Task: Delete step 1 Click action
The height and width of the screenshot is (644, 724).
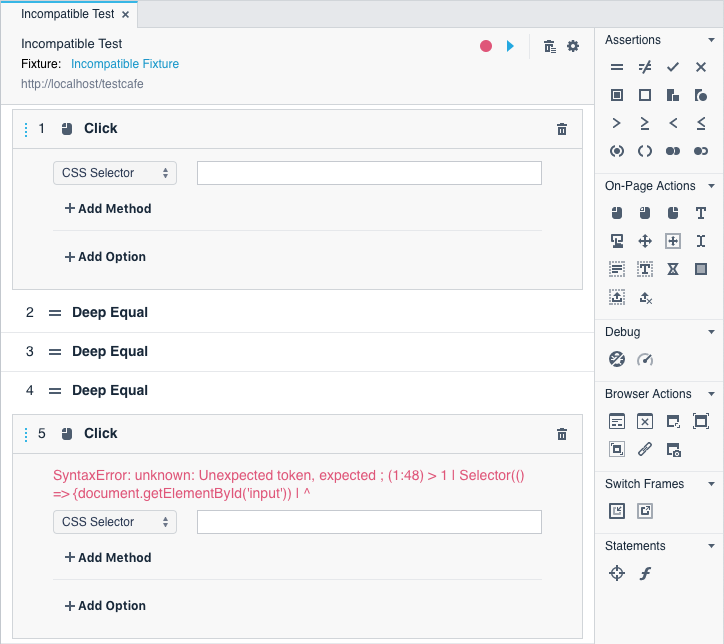Action: tap(561, 129)
